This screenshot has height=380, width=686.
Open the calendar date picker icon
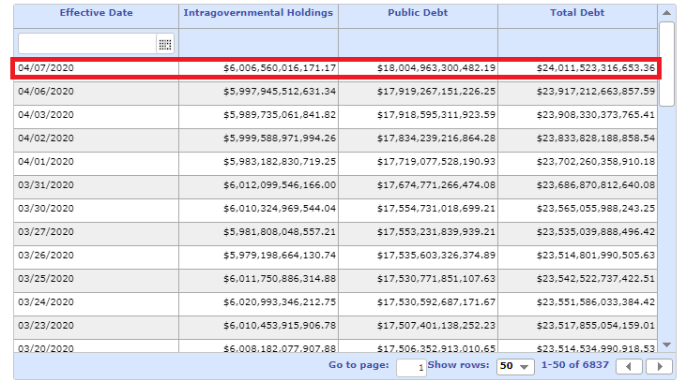(x=165, y=44)
